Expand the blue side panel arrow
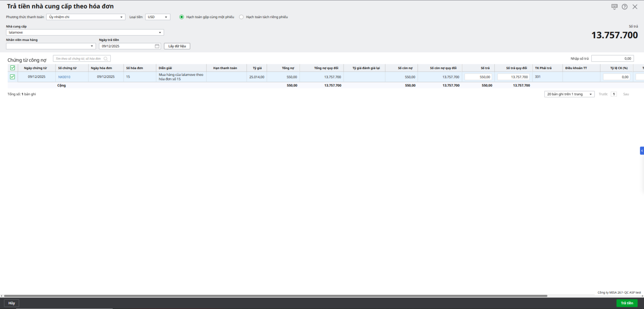Screen dimensions: 644x309 click(x=642, y=151)
